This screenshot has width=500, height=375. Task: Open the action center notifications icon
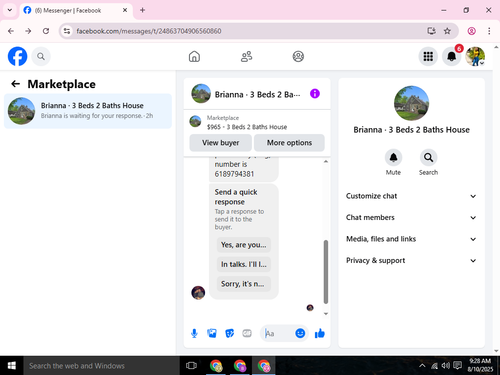(x=458, y=366)
